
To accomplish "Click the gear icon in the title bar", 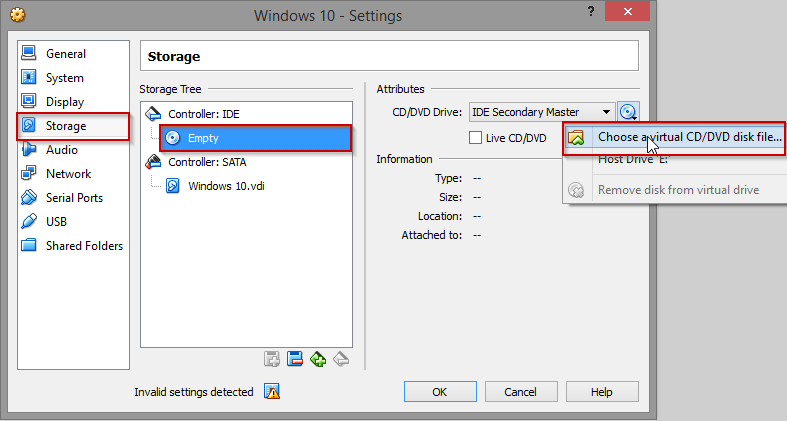I will pos(18,15).
